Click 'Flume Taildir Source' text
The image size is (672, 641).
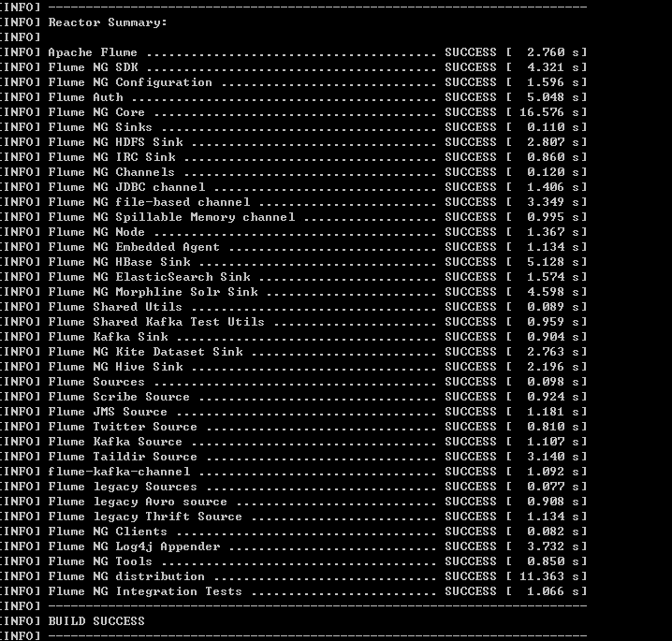[x=123, y=458]
